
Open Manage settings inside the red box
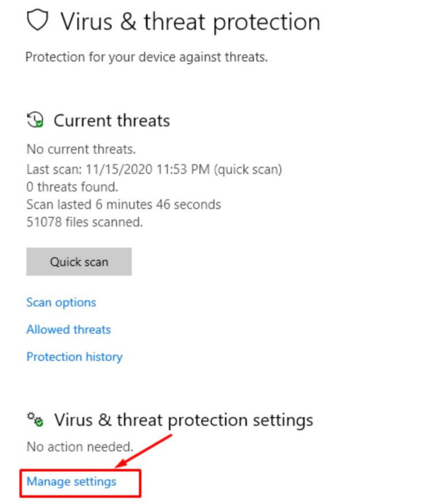(71, 482)
